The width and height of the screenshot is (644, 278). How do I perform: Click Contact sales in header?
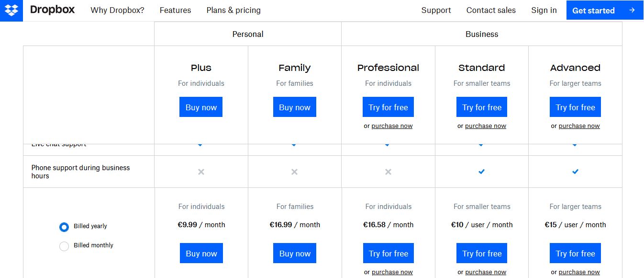[x=491, y=10]
